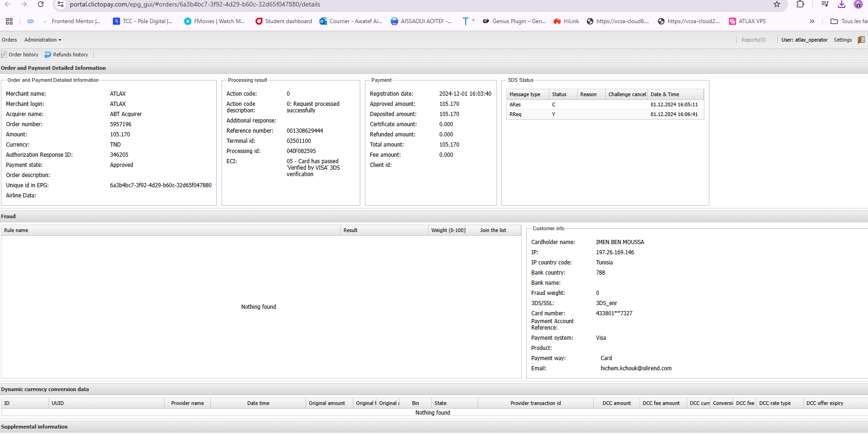868x435 pixels.
Task: Open the Reports(0) link
Action: [x=753, y=40]
